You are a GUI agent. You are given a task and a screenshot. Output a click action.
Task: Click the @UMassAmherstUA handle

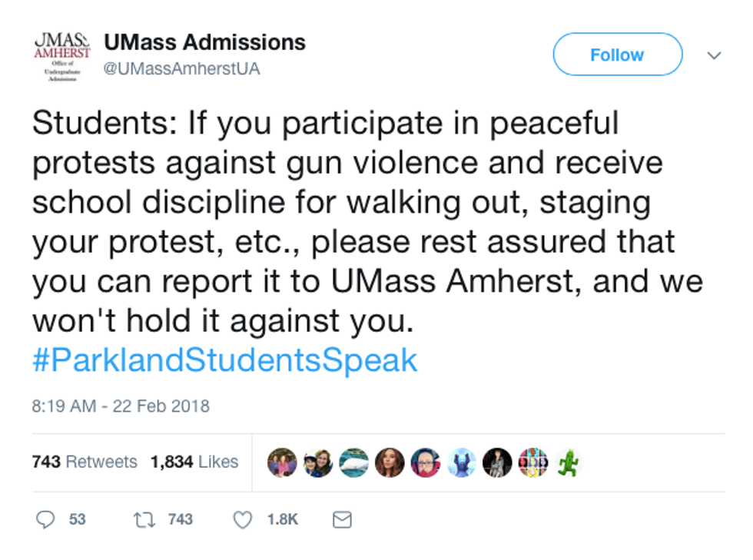(x=182, y=68)
